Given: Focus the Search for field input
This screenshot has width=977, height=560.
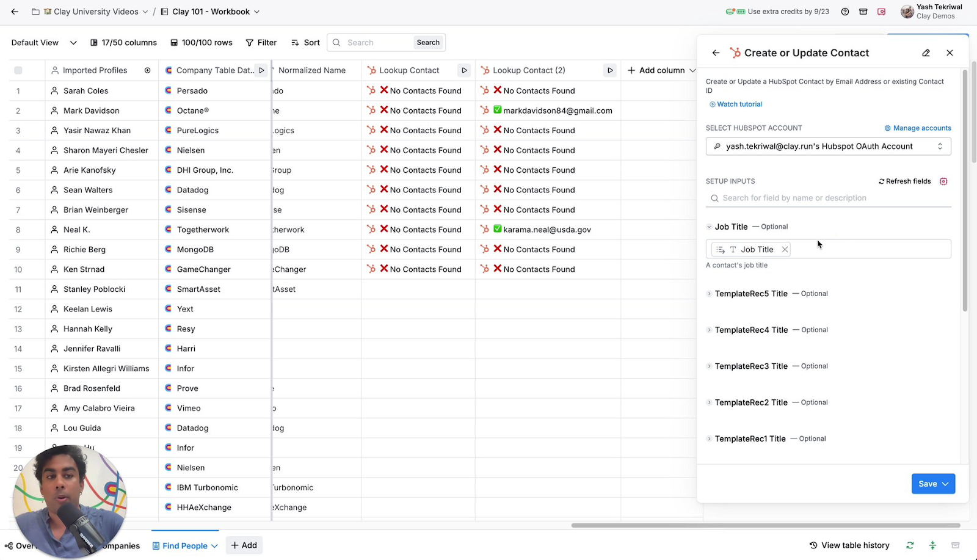Looking at the screenshot, I should pyautogui.click(x=829, y=198).
